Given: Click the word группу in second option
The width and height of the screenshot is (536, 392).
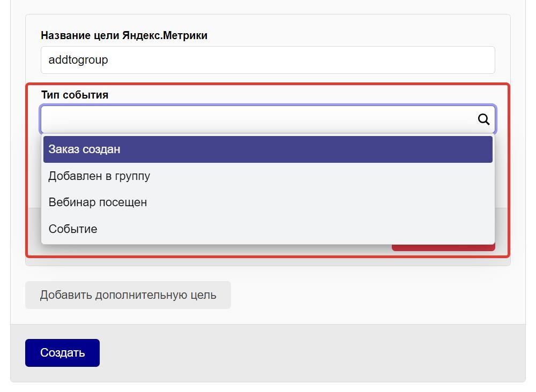Looking at the screenshot, I should pos(132,177).
